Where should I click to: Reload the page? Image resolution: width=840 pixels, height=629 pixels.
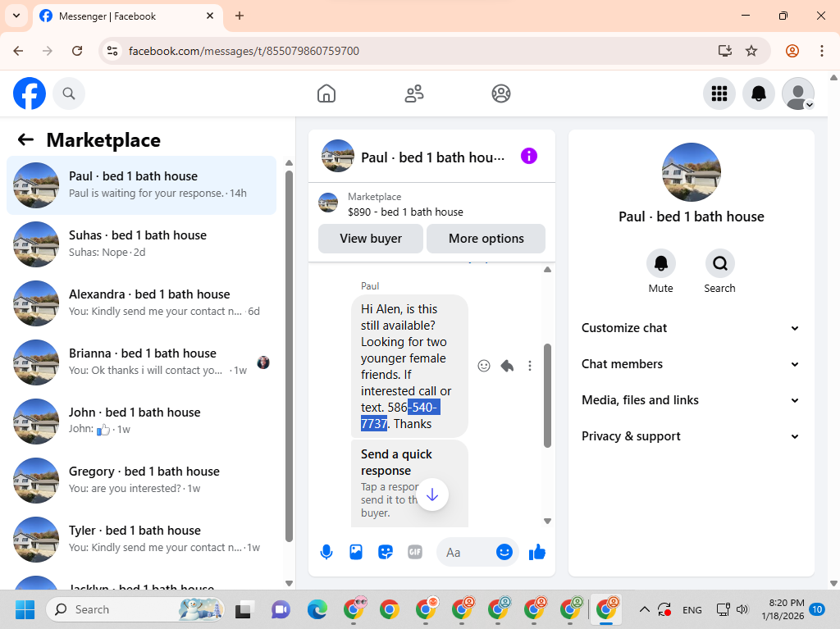tap(77, 51)
